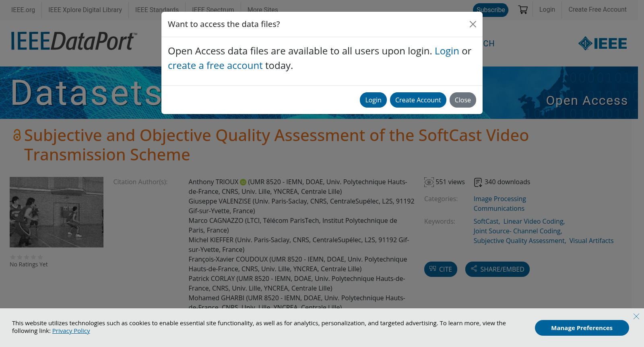Click the Subscribe button in top bar
Image resolution: width=644 pixels, height=347 pixels.
(491, 10)
